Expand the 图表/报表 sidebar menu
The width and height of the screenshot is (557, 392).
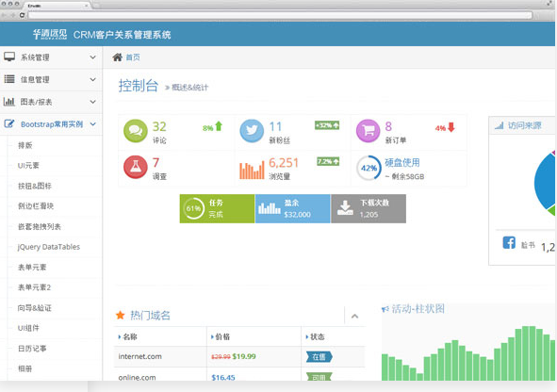(51, 102)
